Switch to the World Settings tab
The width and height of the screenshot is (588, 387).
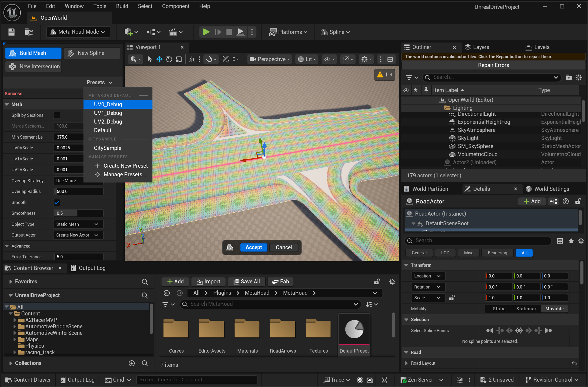[x=548, y=189]
